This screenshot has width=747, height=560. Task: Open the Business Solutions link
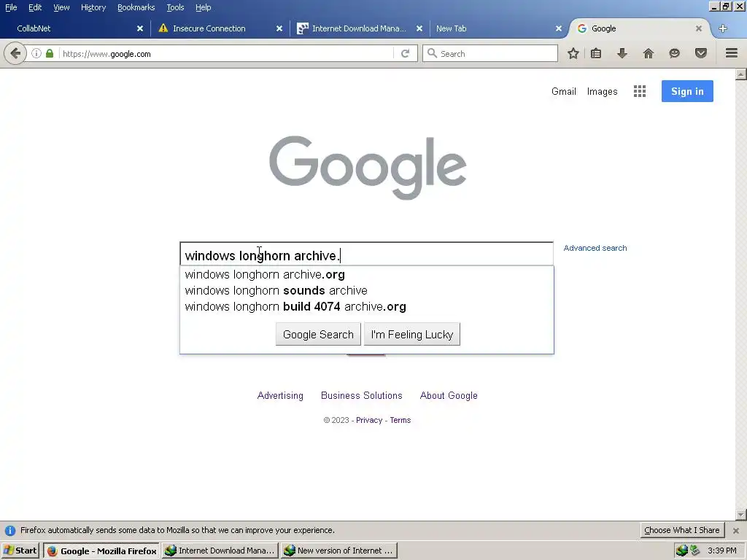362,396
